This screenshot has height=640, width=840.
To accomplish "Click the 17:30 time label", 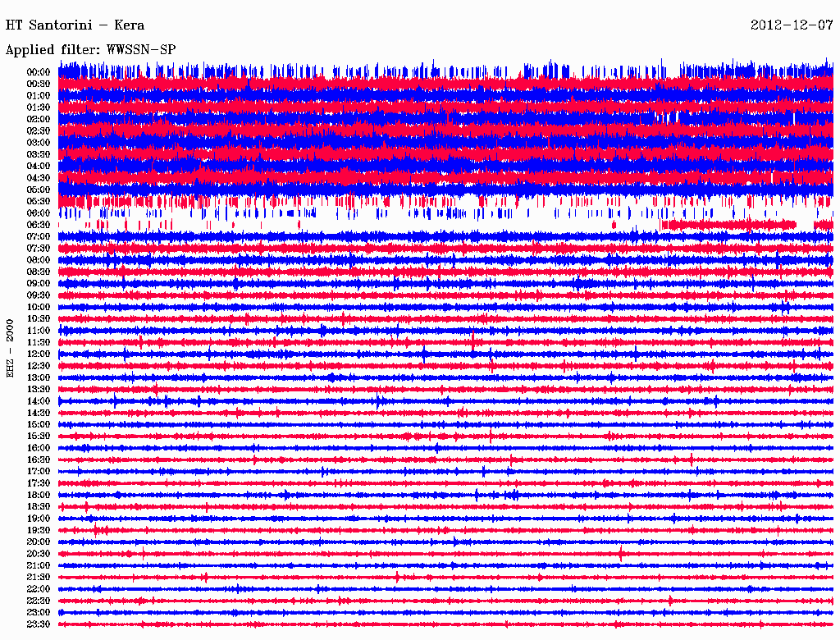I will pyautogui.click(x=39, y=483).
